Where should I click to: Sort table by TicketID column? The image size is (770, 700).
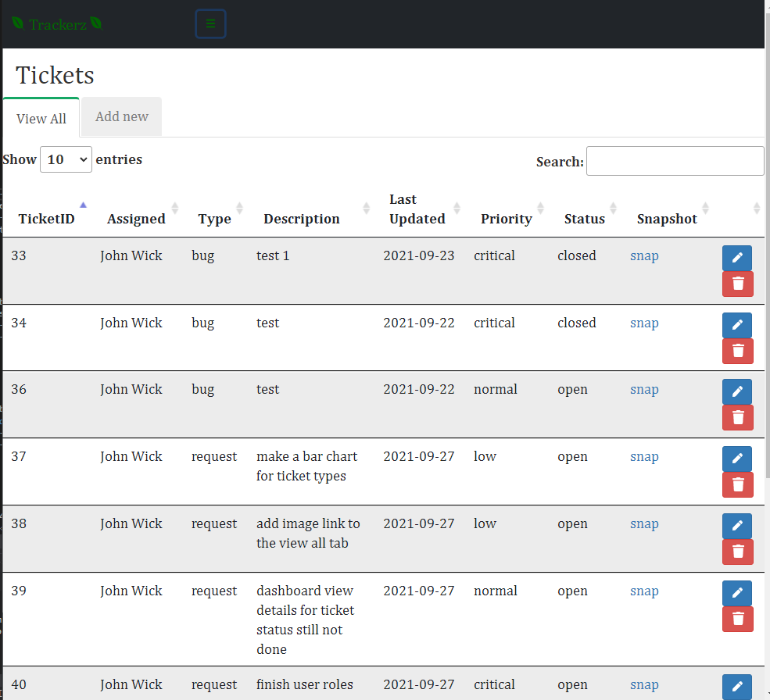tap(47, 219)
